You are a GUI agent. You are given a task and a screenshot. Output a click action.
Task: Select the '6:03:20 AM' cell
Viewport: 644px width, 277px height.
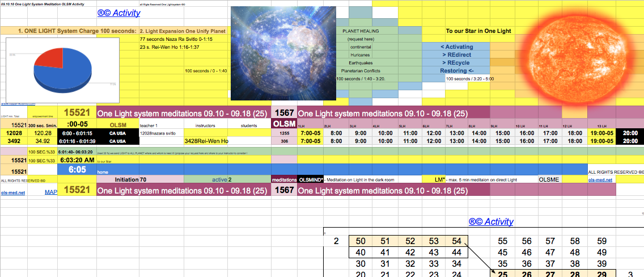(x=77, y=160)
